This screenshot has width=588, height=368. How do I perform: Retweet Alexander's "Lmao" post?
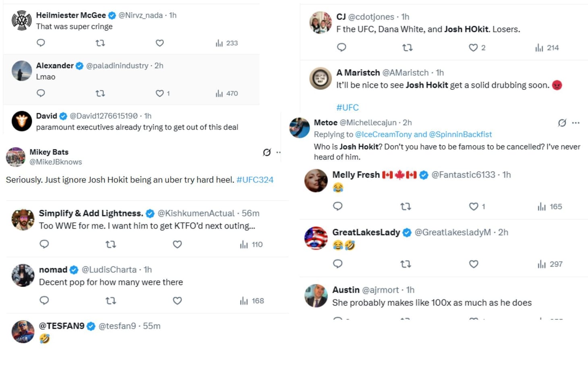100,93
